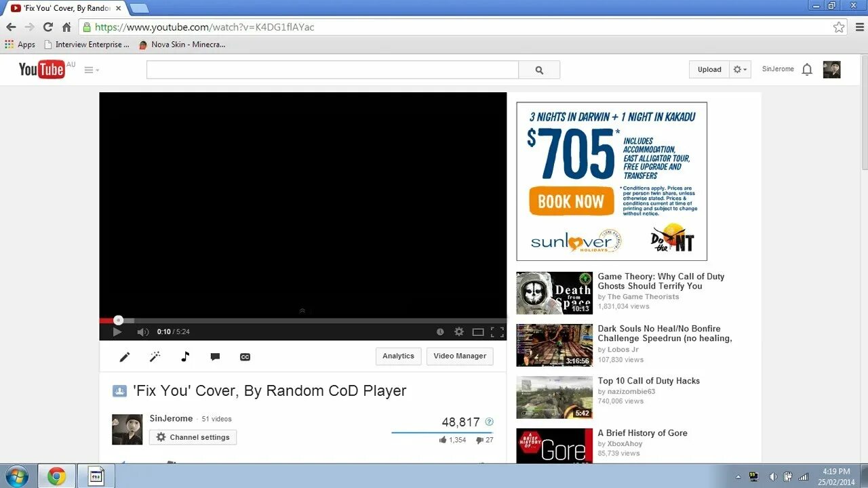Click The Game Theorists channel name
Viewport: 868px width, 488px height.
(x=643, y=297)
